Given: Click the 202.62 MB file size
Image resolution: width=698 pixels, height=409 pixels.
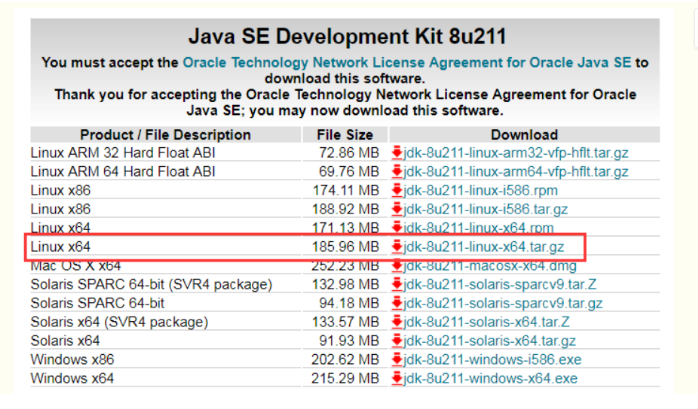Looking at the screenshot, I should [345, 359].
